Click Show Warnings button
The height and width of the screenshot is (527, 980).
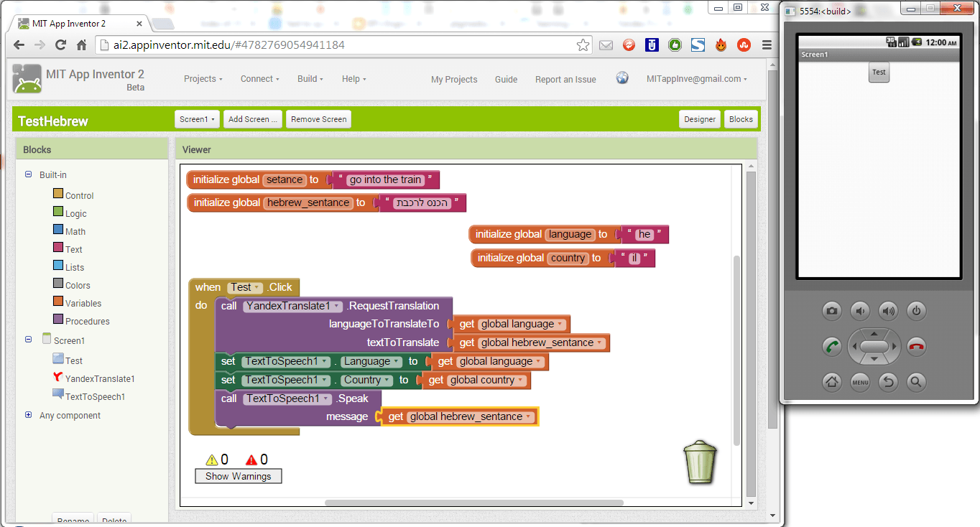tap(239, 476)
